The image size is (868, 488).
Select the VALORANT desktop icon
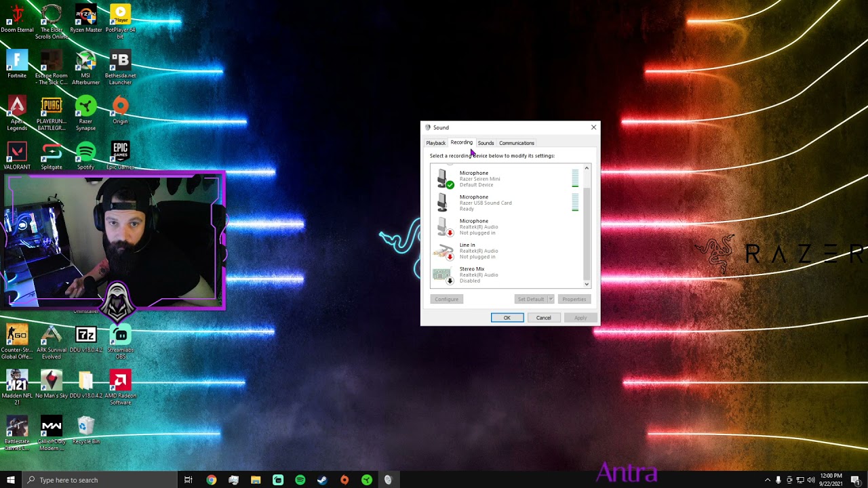(17, 156)
